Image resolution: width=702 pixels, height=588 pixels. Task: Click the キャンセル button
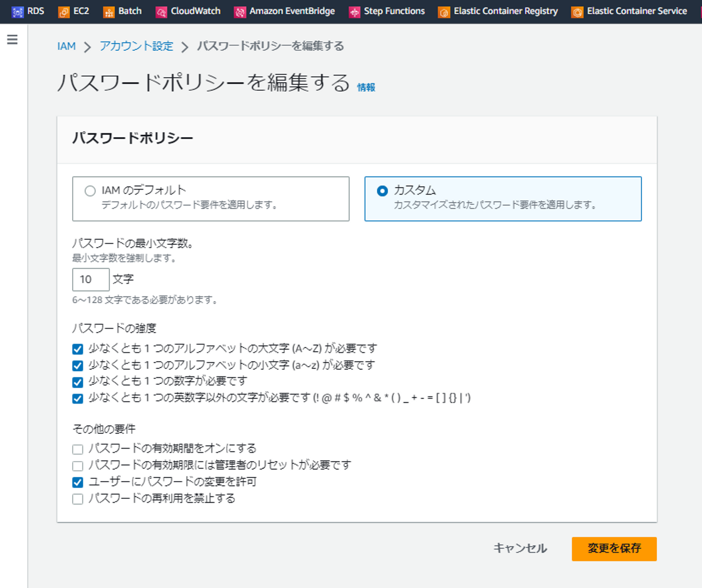tap(520, 549)
